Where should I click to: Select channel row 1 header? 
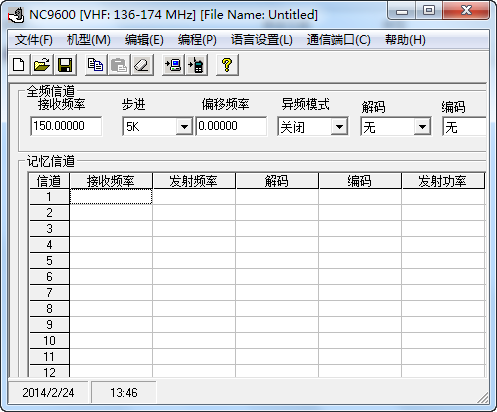click(x=49, y=197)
